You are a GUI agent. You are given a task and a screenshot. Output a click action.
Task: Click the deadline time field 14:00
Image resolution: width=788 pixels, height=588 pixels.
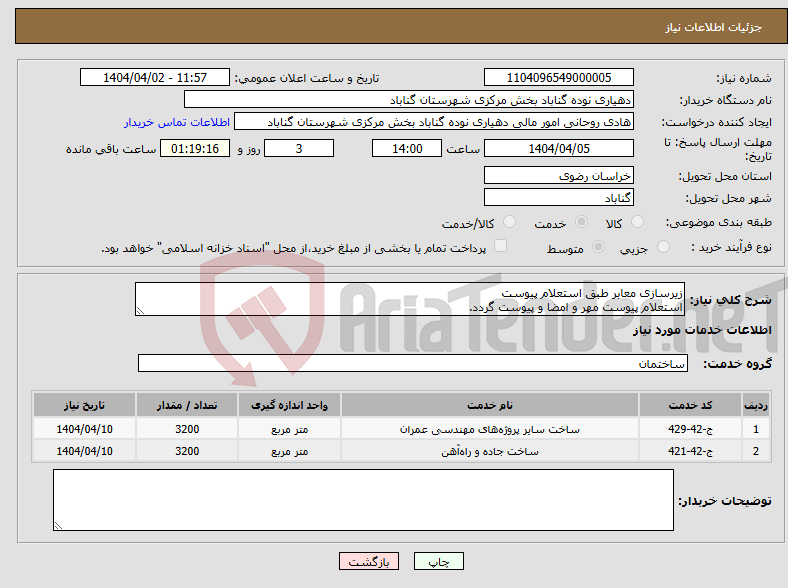[x=407, y=148]
